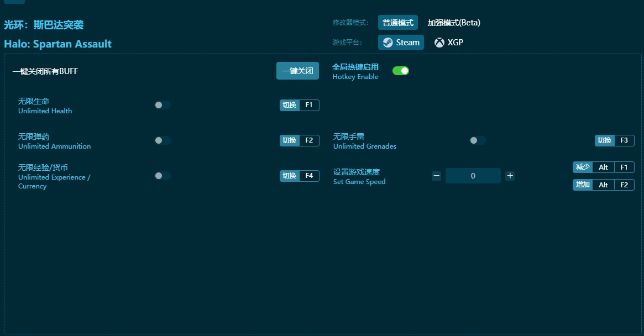Enable Unlimited Experience / Currency toggle

[x=162, y=176]
